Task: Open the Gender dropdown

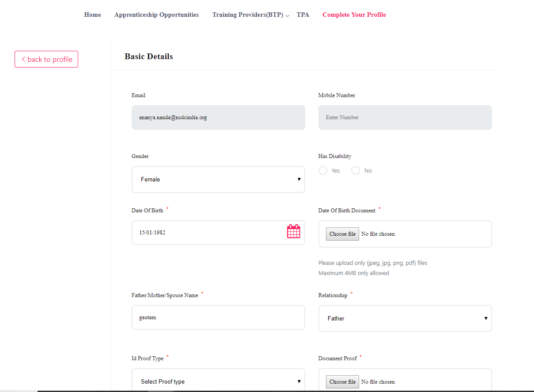Action: pos(218,179)
